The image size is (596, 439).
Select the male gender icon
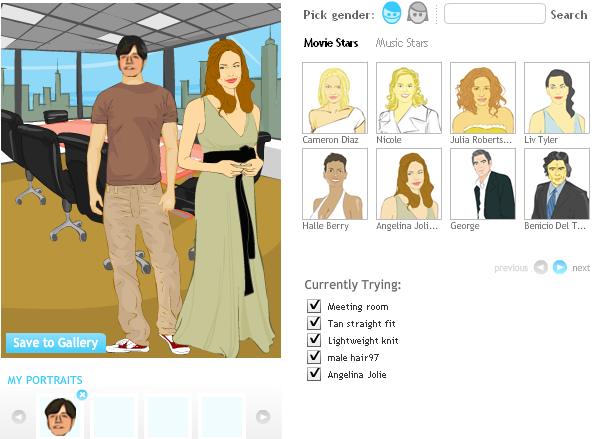pyautogui.click(x=391, y=13)
